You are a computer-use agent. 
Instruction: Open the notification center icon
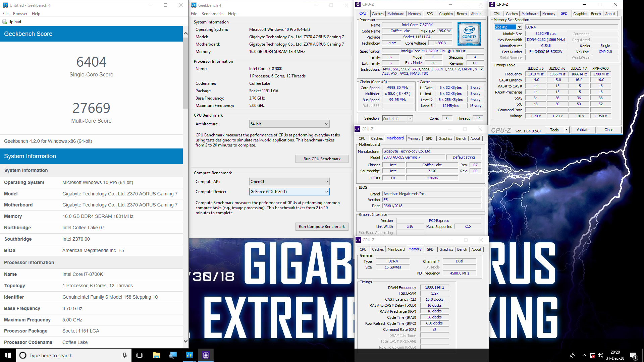click(x=633, y=355)
